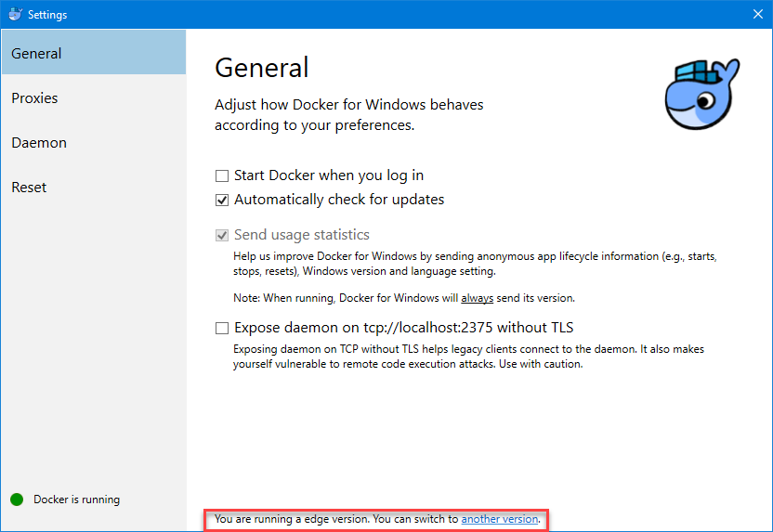Click the Adjust how Docker for Windows behaves description

[349, 115]
